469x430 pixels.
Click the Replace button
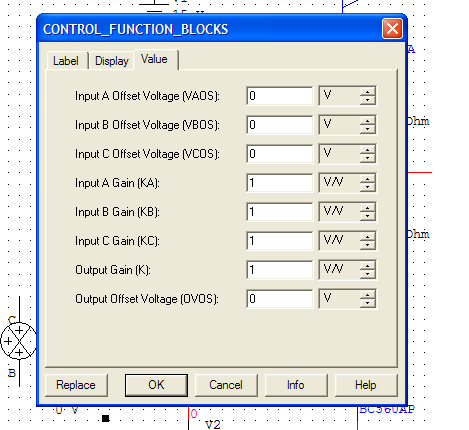tap(76, 385)
